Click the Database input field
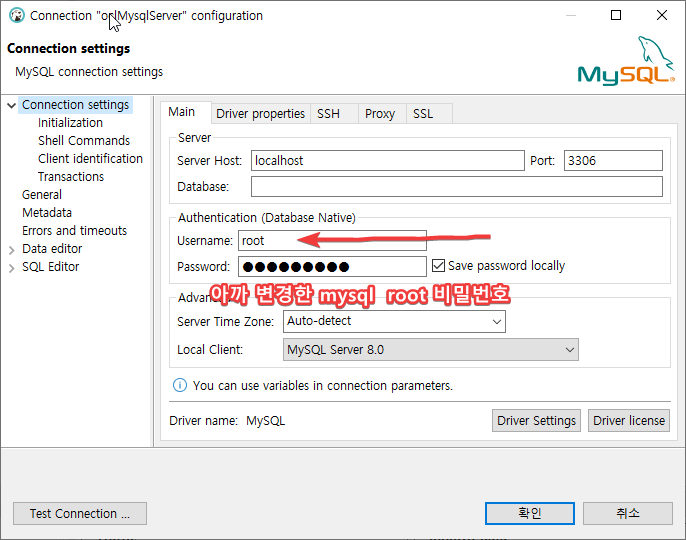Screen dimensions: 686x540 click(x=457, y=186)
